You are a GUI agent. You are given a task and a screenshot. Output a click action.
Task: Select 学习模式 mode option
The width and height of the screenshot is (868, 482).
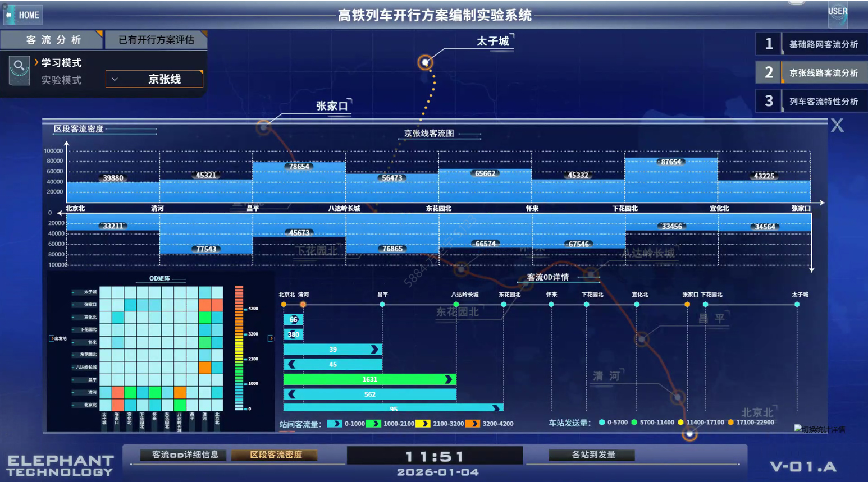(x=61, y=63)
